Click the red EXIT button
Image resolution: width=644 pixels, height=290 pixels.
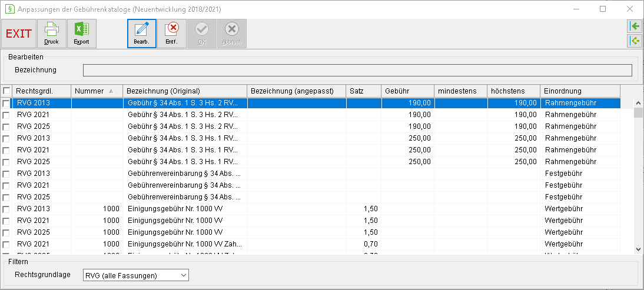pyautogui.click(x=19, y=34)
